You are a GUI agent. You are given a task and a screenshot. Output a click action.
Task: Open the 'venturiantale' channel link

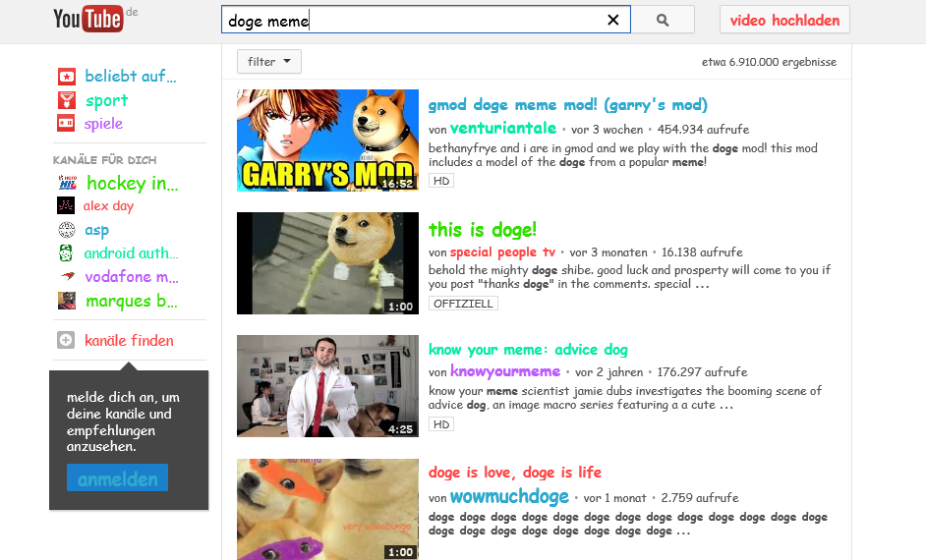[x=503, y=128]
